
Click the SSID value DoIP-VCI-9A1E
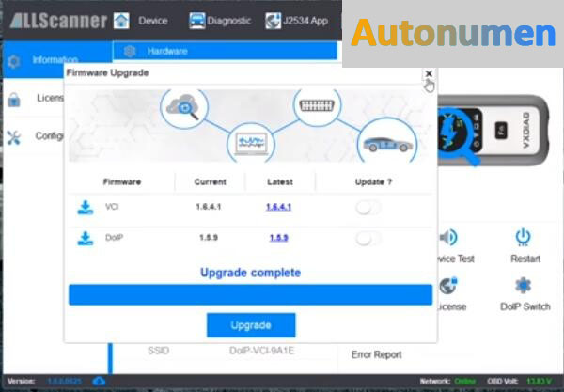tap(261, 351)
